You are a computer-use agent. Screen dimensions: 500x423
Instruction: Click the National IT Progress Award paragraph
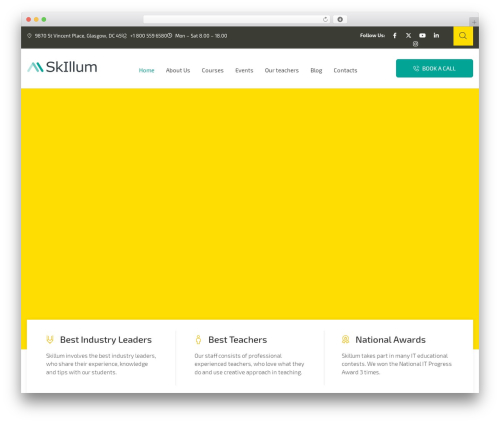click(x=396, y=364)
